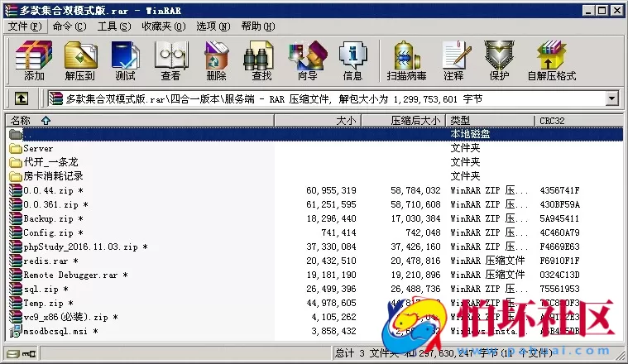Click packed size 19,210,896

tap(415, 275)
